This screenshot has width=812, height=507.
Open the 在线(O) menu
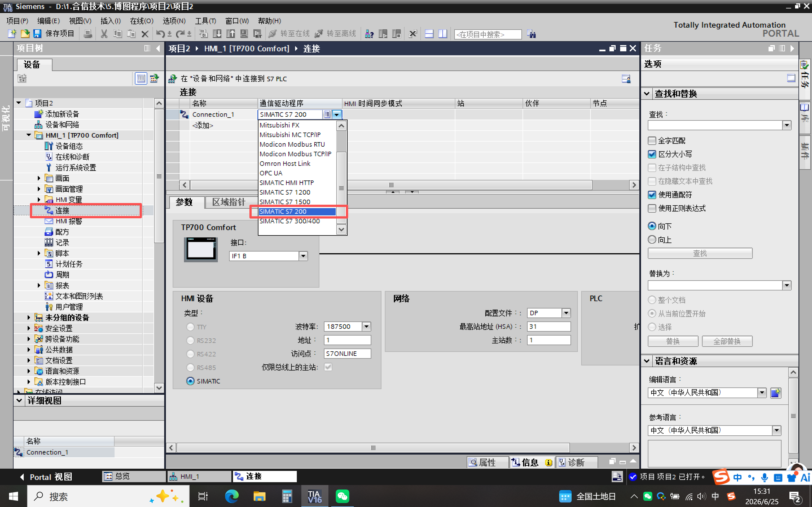(x=142, y=21)
